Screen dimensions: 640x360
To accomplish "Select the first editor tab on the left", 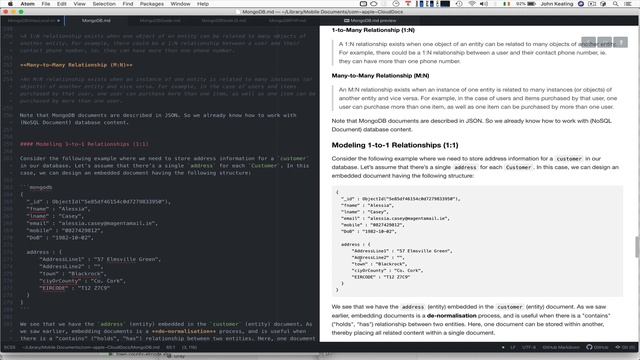I will pos(33,20).
